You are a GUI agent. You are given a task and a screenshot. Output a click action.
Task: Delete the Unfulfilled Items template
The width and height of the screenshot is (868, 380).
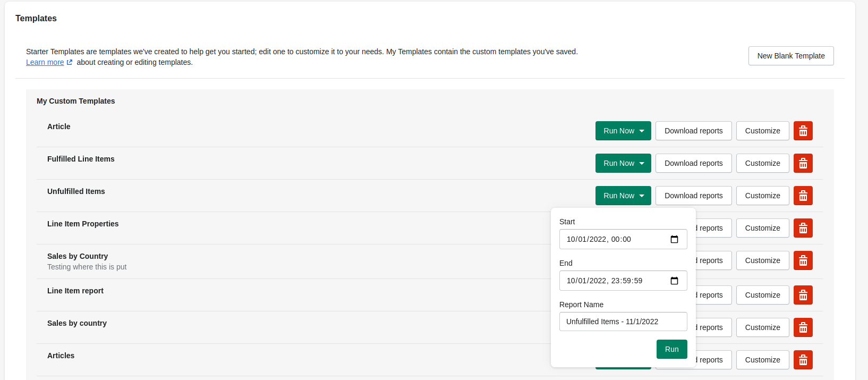[803, 196]
